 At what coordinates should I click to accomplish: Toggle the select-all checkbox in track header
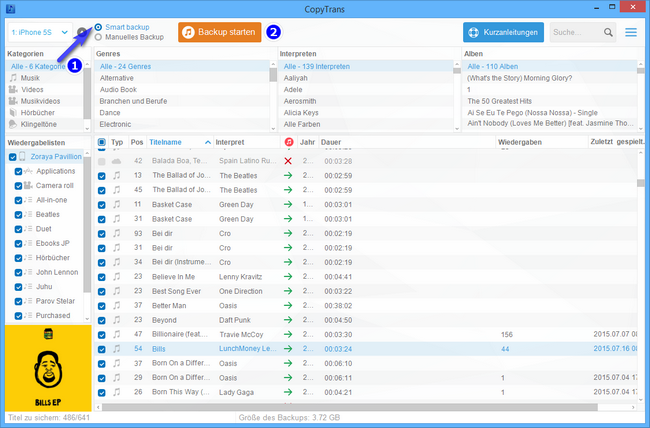pyautogui.click(x=101, y=143)
